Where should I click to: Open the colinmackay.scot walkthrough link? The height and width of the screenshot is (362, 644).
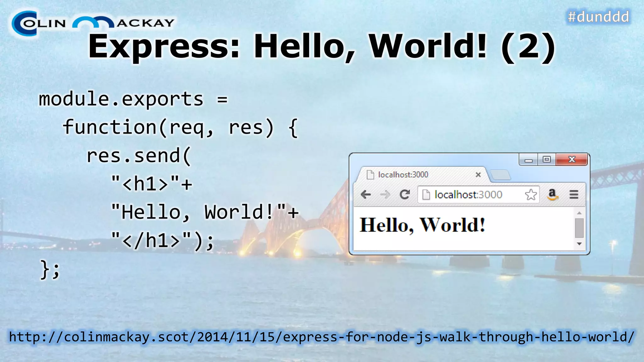(x=322, y=337)
